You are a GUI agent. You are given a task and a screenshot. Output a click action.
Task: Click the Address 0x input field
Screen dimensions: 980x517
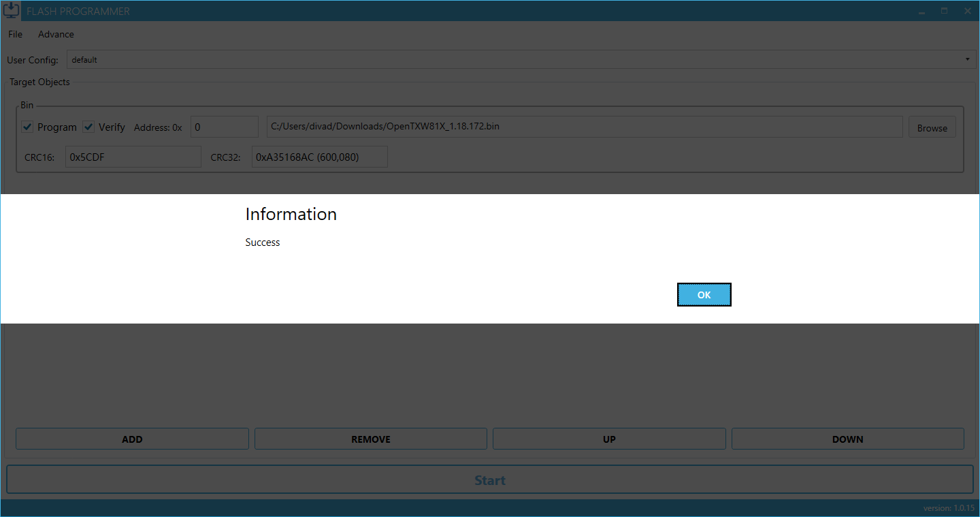click(225, 127)
